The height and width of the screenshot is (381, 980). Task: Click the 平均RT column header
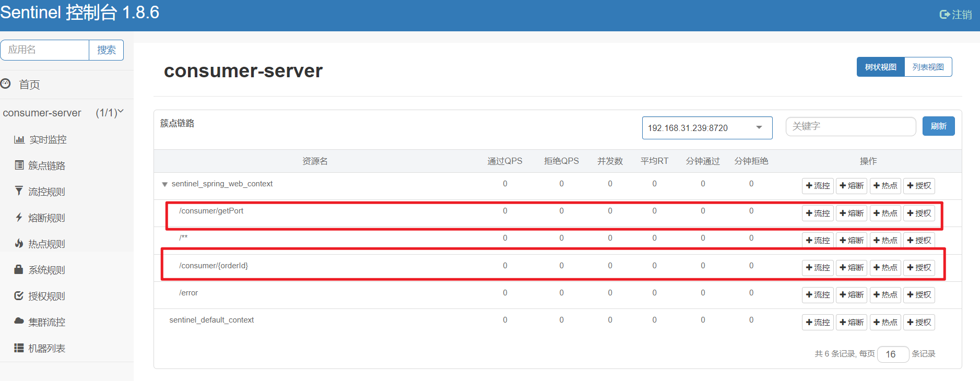coord(654,161)
